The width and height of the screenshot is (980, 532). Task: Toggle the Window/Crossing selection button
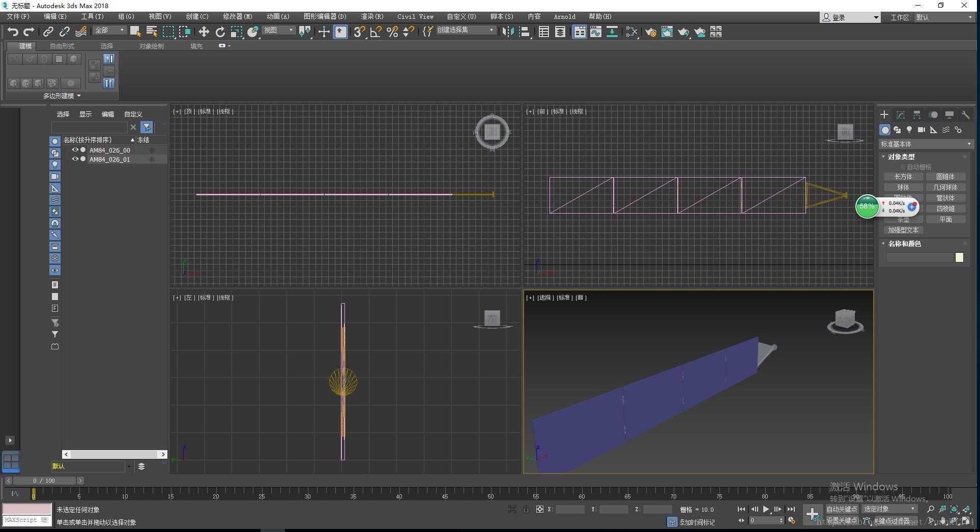184,32
